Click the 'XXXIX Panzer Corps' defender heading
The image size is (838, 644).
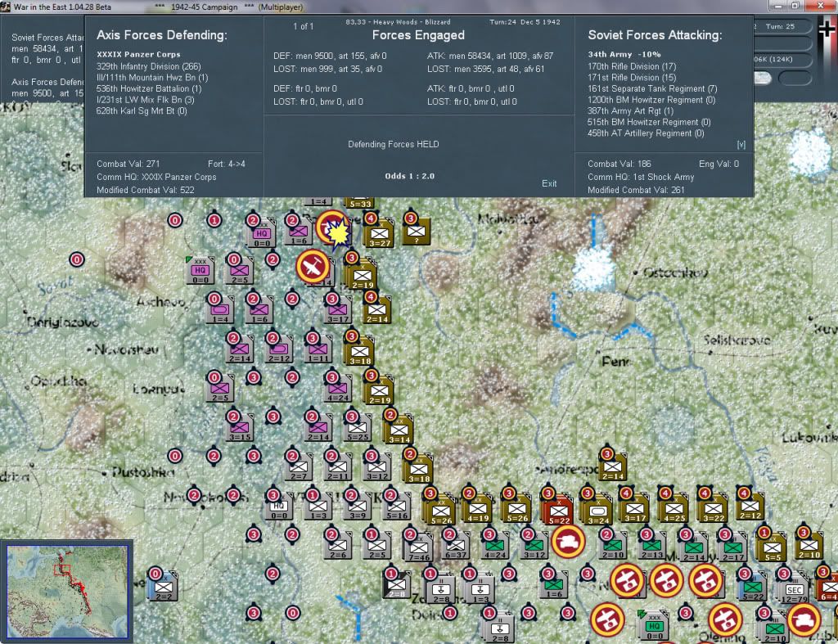138,55
